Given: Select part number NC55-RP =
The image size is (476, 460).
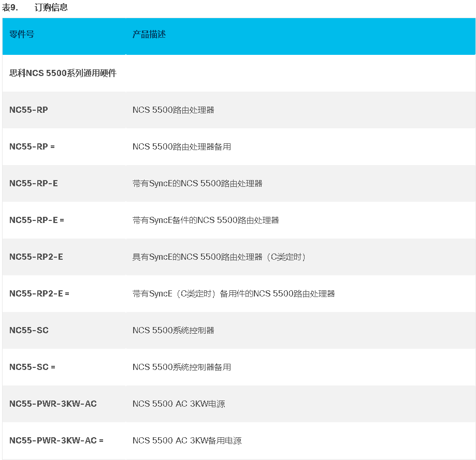Looking at the screenshot, I should [x=32, y=146].
